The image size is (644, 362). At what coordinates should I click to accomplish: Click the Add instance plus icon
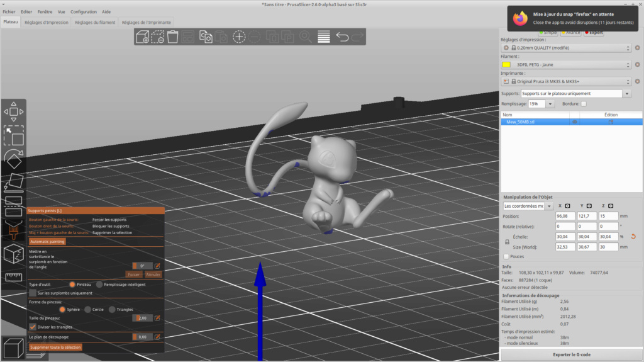[x=239, y=37]
